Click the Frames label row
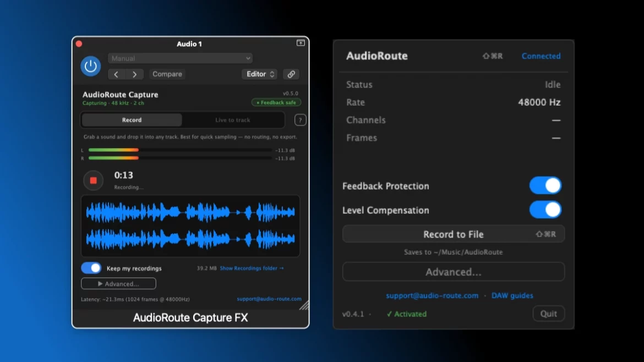 pos(454,138)
